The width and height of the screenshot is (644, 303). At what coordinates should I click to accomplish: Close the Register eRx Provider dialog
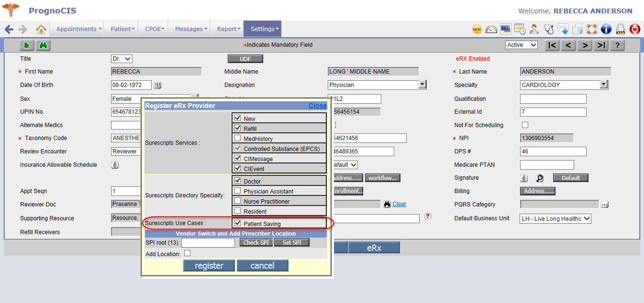tap(318, 106)
